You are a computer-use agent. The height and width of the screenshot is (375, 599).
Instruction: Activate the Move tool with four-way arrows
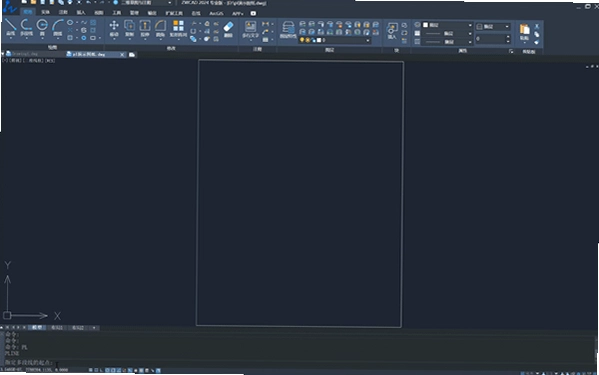pyautogui.click(x=114, y=28)
